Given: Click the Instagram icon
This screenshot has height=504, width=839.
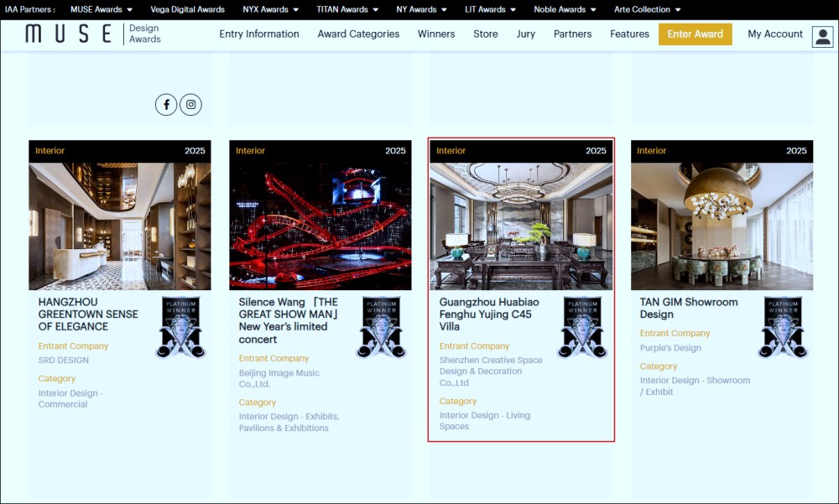Looking at the screenshot, I should tap(191, 105).
